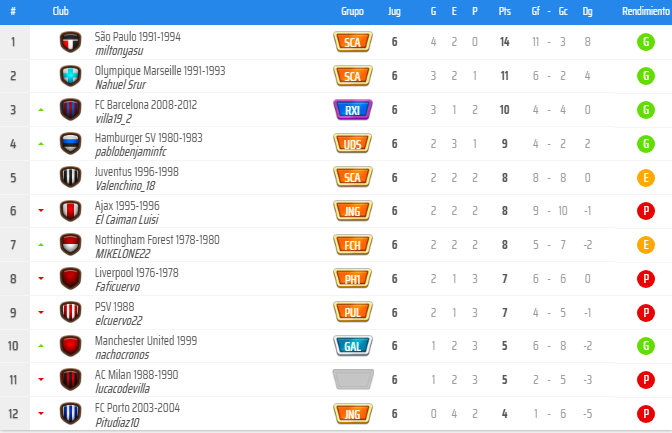Click the FC Barcelona 2008-2012 crest
672x433 pixels.
[x=69, y=110]
